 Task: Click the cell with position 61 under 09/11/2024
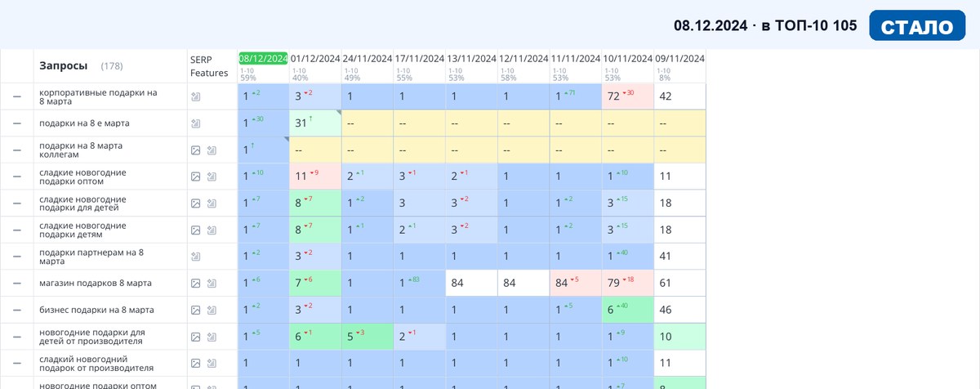pos(680,284)
